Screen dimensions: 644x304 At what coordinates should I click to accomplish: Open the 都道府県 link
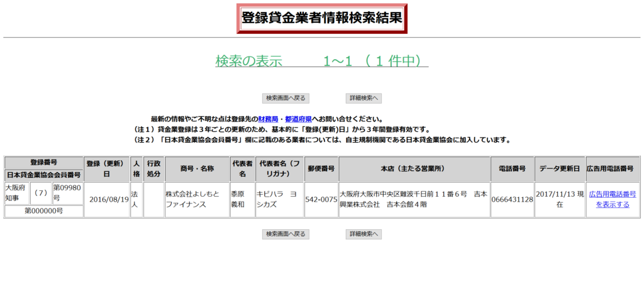coord(299,120)
